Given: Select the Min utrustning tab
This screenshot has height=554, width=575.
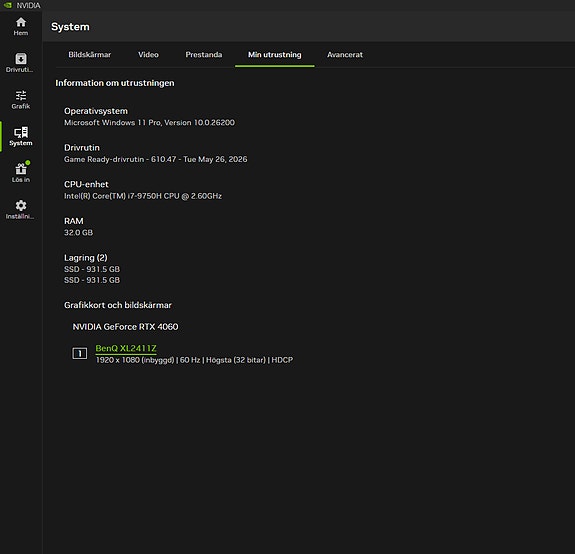Looking at the screenshot, I should point(275,55).
